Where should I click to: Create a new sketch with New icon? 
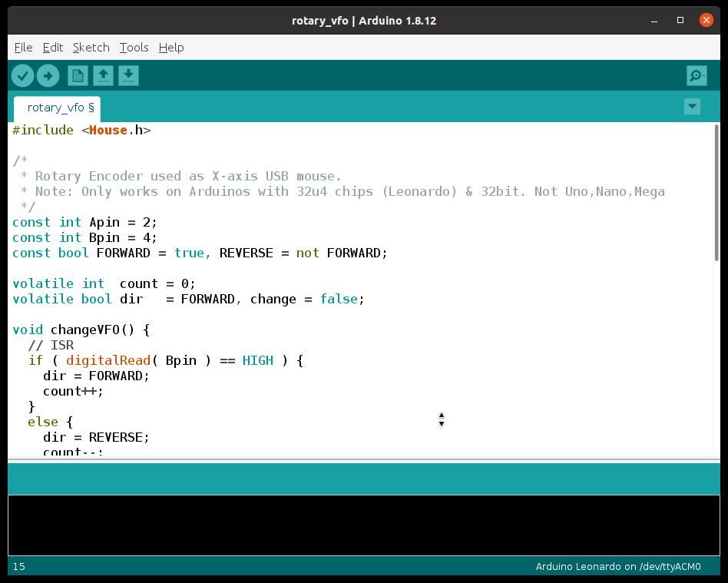78,76
